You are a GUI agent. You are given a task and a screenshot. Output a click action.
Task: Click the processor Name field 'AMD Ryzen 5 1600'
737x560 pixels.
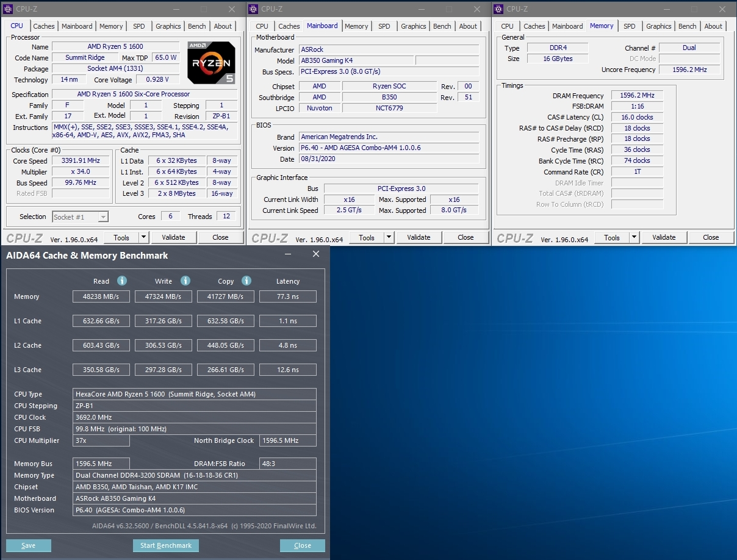click(117, 46)
